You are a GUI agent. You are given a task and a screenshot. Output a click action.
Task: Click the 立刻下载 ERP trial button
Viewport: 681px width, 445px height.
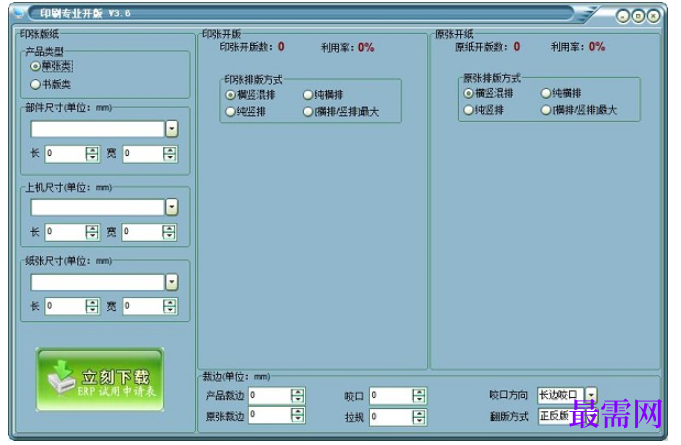click(x=100, y=379)
